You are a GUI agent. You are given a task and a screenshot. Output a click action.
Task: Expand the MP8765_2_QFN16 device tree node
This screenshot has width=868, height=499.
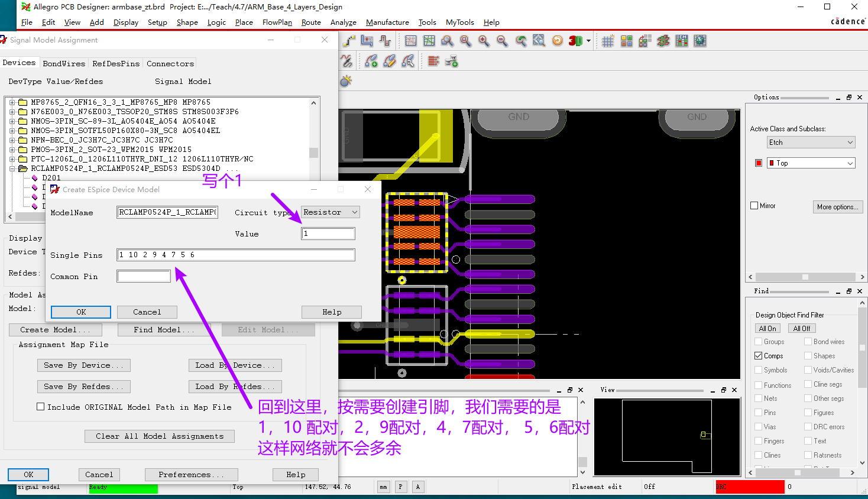click(x=12, y=102)
